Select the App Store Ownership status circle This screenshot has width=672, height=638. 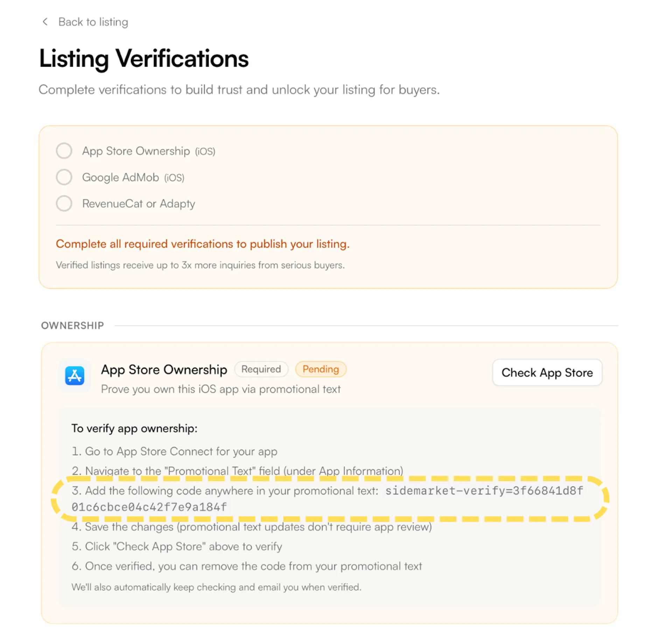click(64, 151)
